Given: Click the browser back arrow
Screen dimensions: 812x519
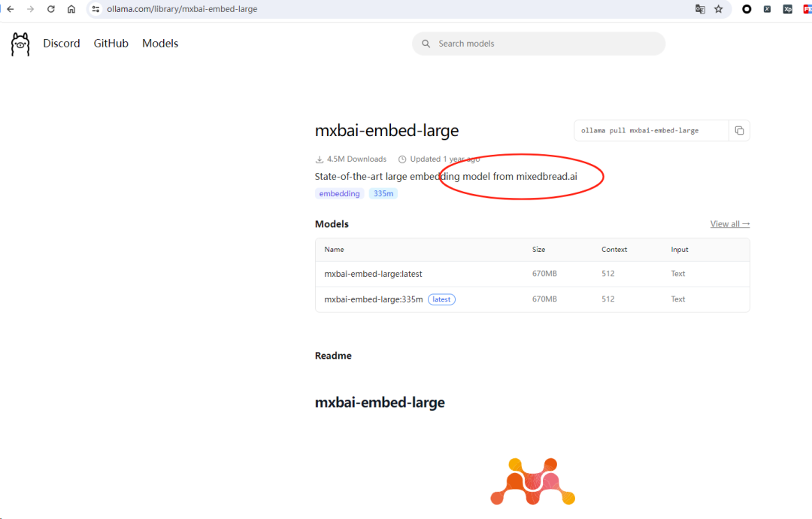Looking at the screenshot, I should [x=11, y=9].
